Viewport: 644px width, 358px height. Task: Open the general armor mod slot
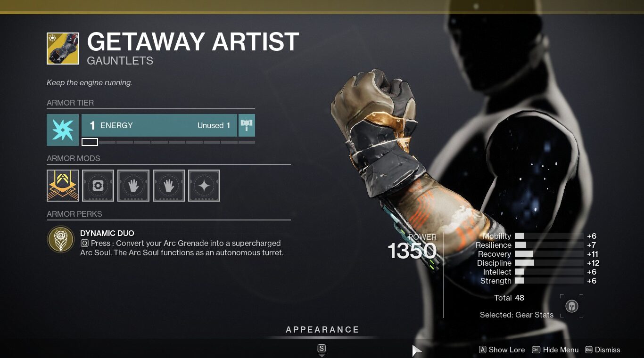[x=98, y=186]
